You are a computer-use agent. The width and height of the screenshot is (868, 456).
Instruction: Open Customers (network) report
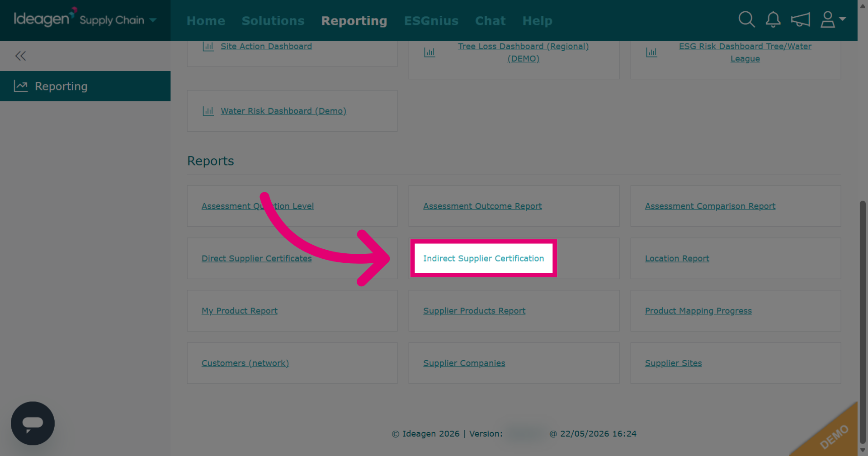245,363
